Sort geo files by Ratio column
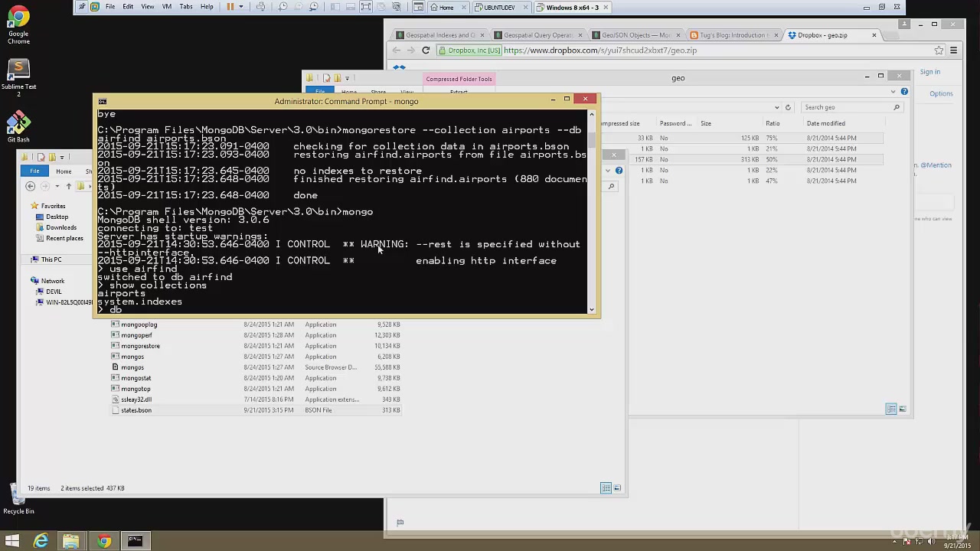 (x=773, y=123)
